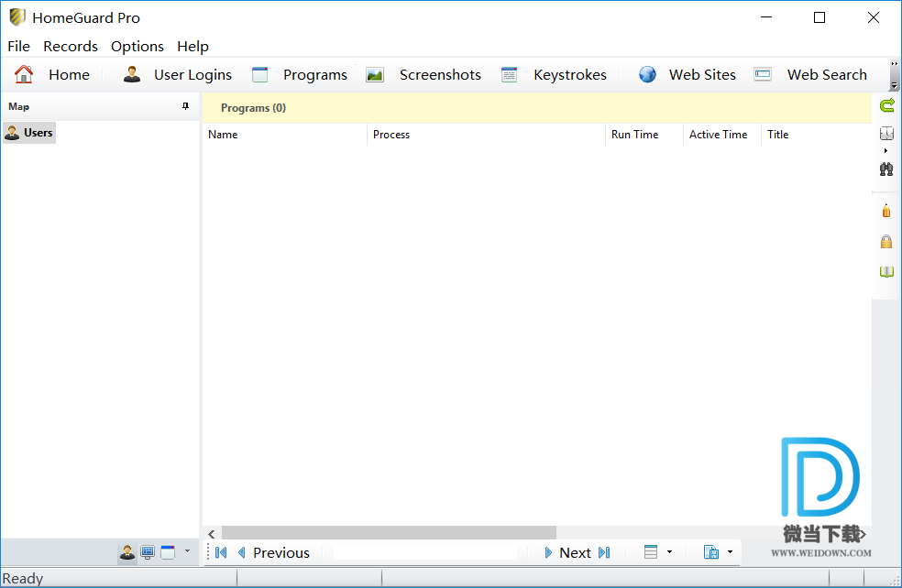Viewport: 902px width, 588px height.
Task: Click the green refresh arrow icon
Action: 887,105
